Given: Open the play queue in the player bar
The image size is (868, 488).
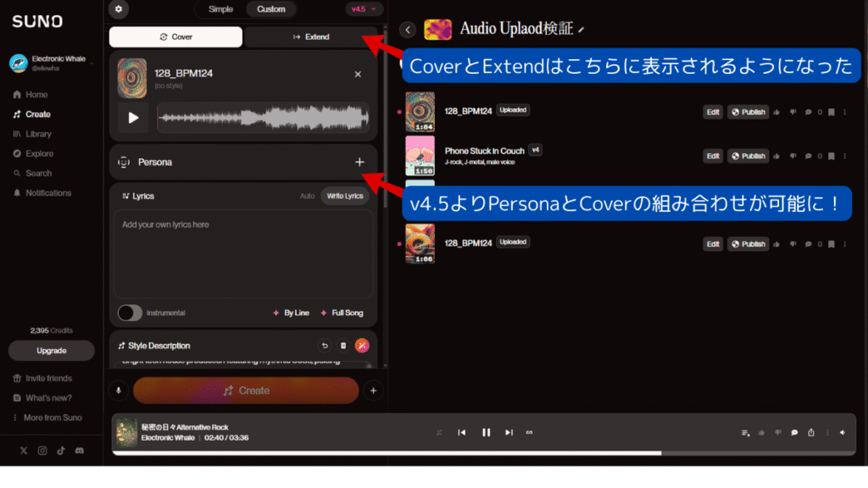Looking at the screenshot, I should 746,433.
